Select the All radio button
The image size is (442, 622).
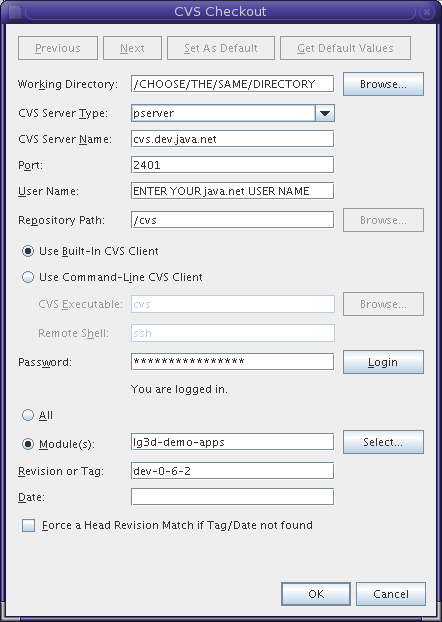[x=28, y=415]
